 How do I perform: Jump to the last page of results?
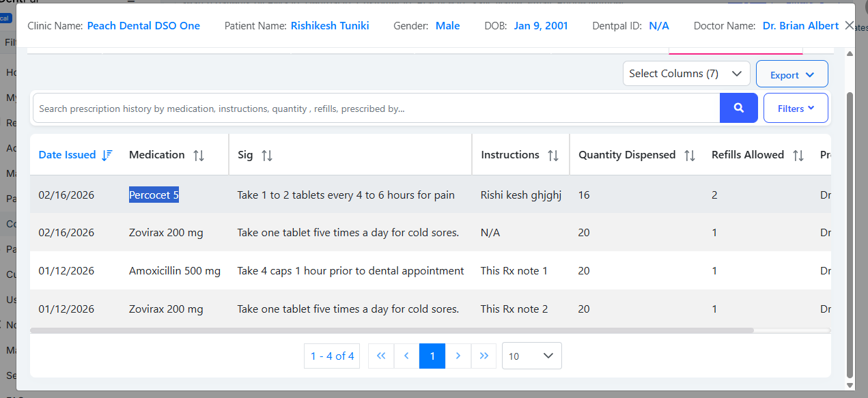(x=484, y=356)
